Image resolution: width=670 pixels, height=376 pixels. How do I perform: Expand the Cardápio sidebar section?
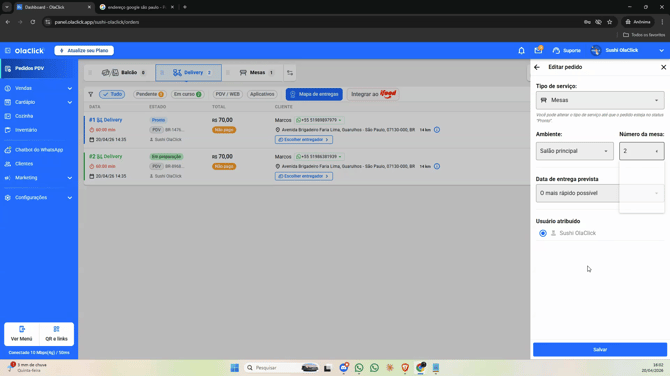click(38, 102)
